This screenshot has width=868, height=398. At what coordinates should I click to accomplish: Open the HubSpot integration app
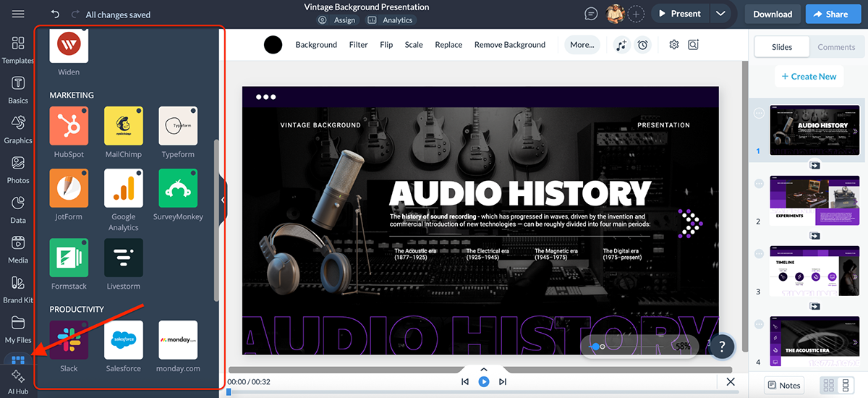tap(69, 126)
